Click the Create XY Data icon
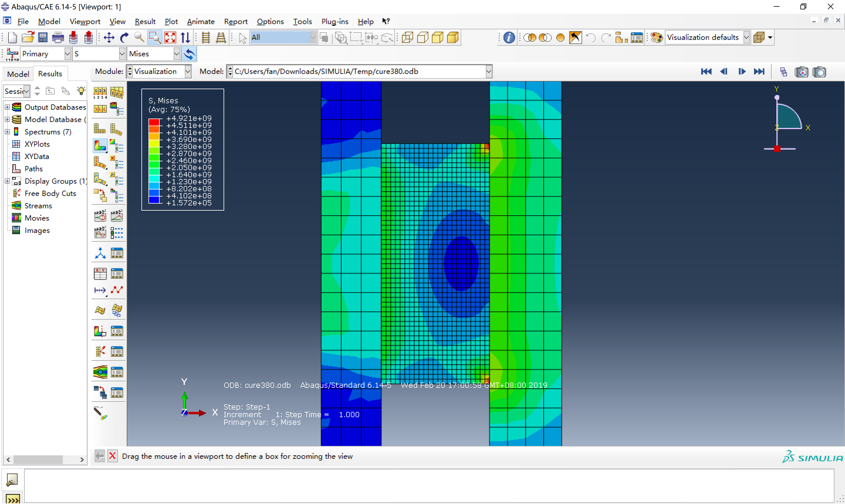Viewport: 845px width, 504px height. 100,274
